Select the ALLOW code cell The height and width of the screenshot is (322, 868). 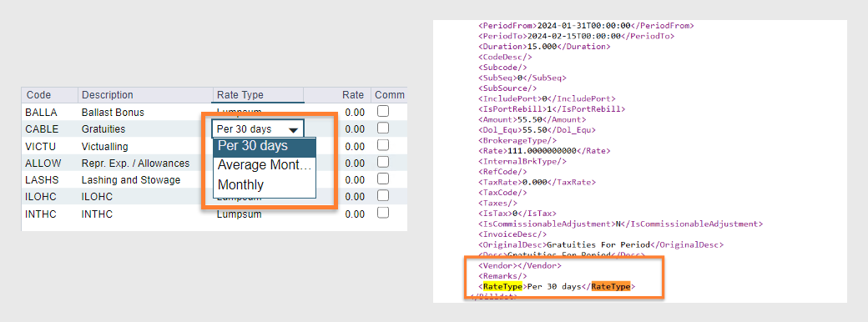click(43, 164)
